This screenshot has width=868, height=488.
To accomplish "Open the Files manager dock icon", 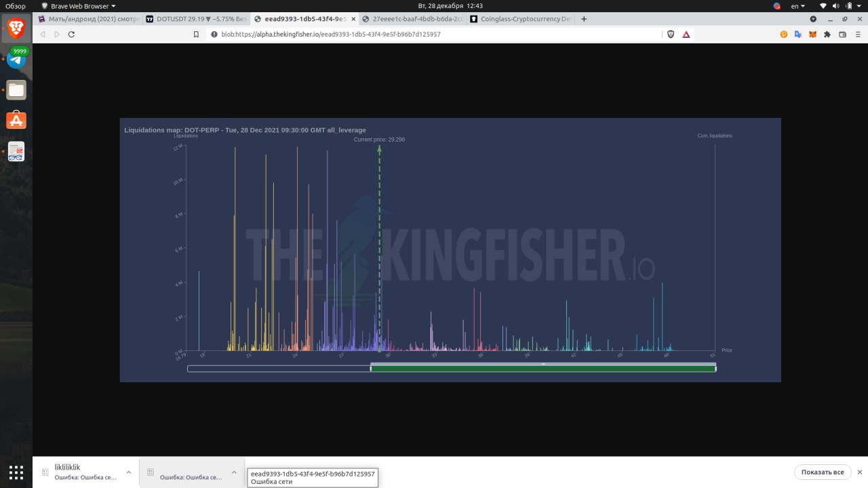I will tap(16, 89).
